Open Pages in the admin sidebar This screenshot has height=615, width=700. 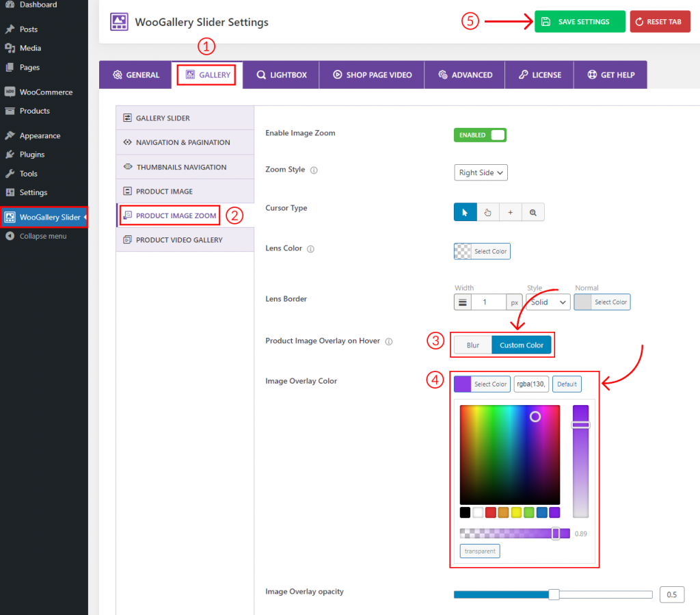(29, 67)
